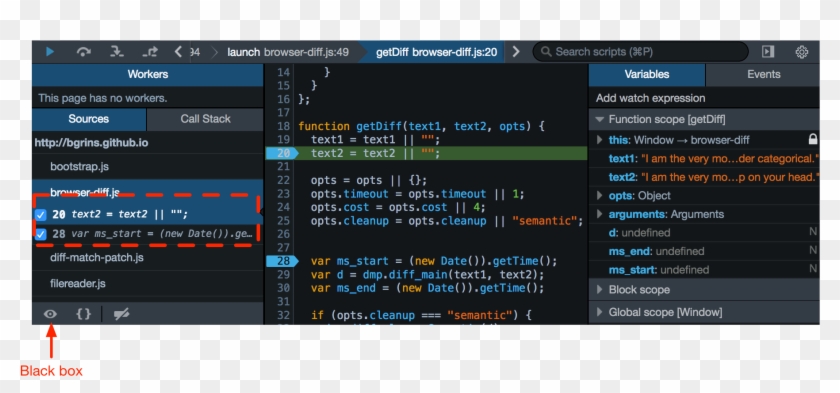Select the ms_start: undefined variable

tap(704, 269)
